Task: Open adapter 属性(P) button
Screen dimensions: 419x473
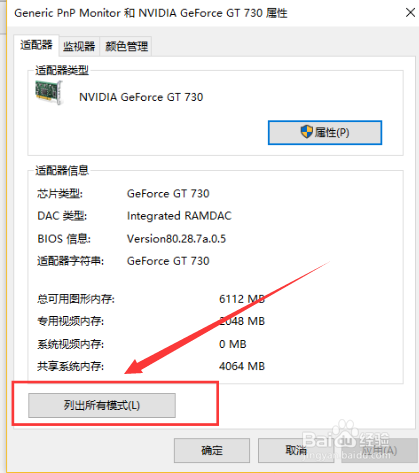Action: (325, 132)
